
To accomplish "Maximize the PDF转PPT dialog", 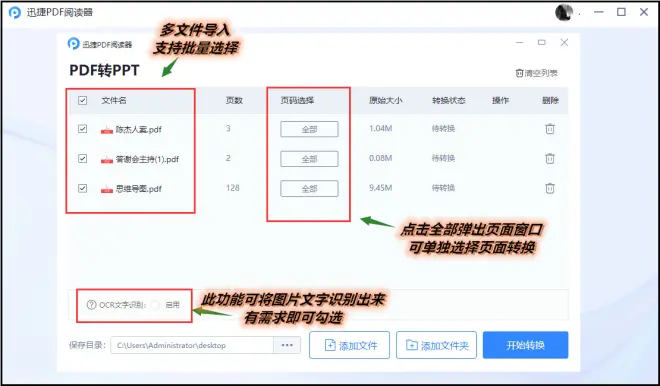I will pos(542,43).
